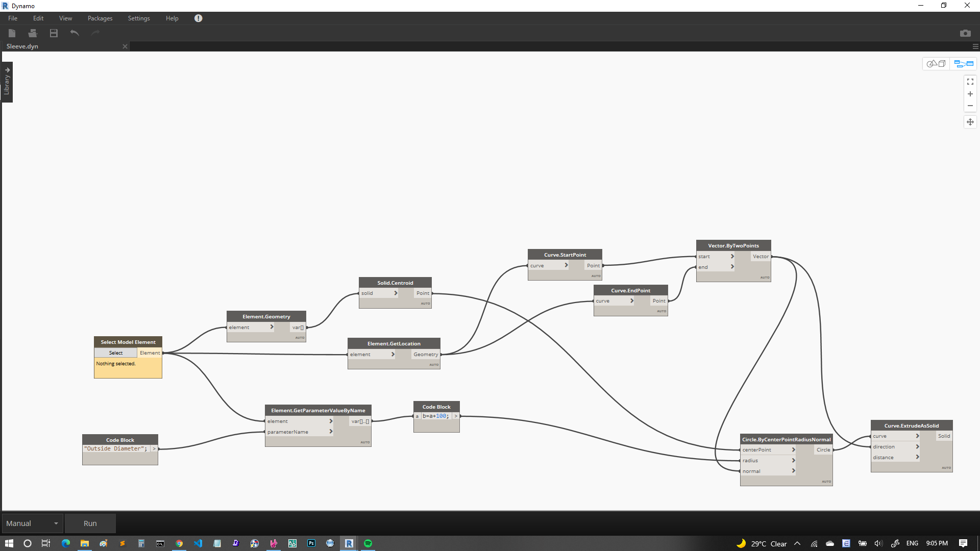This screenshot has width=980, height=551.
Task: Click the Undo arrow icon
Action: (x=75, y=33)
